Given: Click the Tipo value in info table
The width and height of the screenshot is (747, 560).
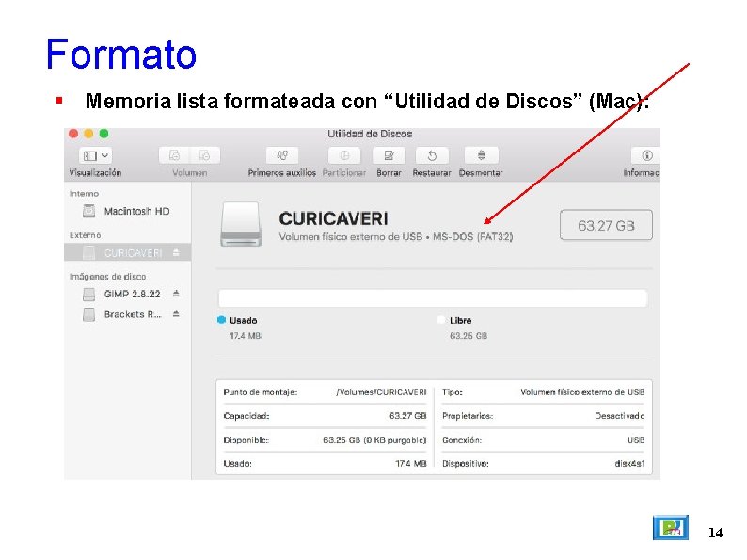Looking at the screenshot, I should click(x=582, y=392).
